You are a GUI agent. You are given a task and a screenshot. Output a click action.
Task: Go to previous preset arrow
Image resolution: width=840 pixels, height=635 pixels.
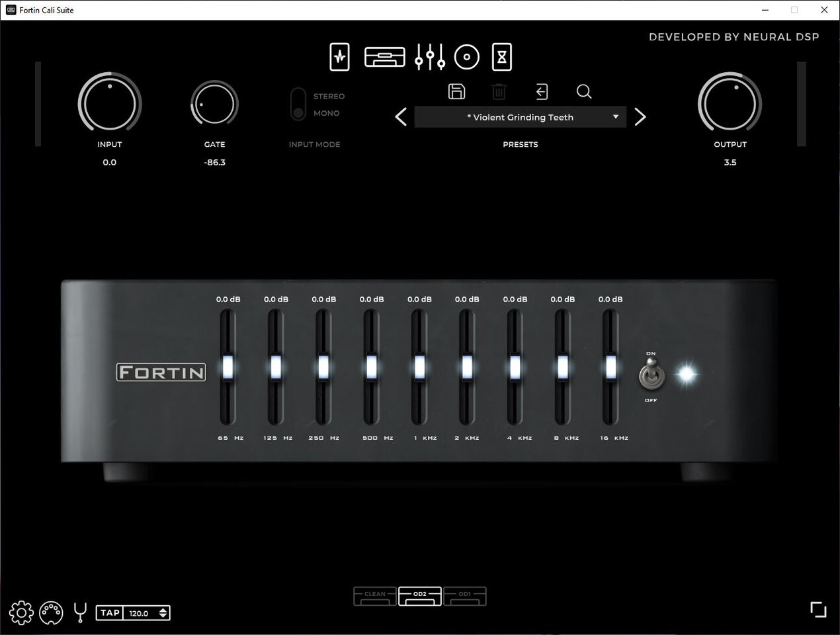[401, 117]
